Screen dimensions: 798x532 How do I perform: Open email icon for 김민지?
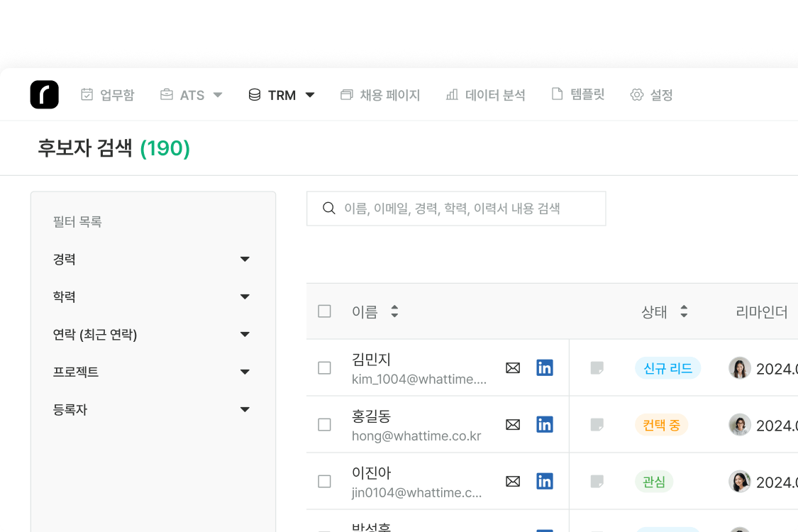point(513,367)
